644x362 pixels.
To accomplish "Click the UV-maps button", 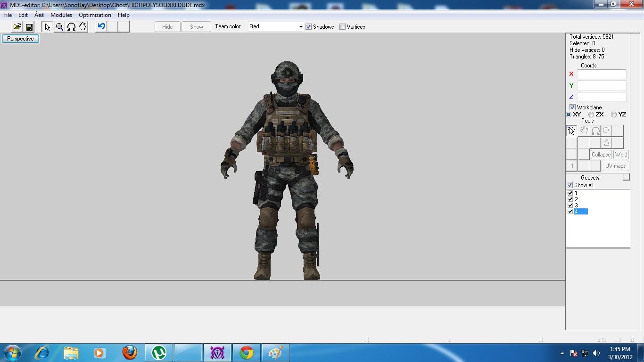I will point(616,166).
